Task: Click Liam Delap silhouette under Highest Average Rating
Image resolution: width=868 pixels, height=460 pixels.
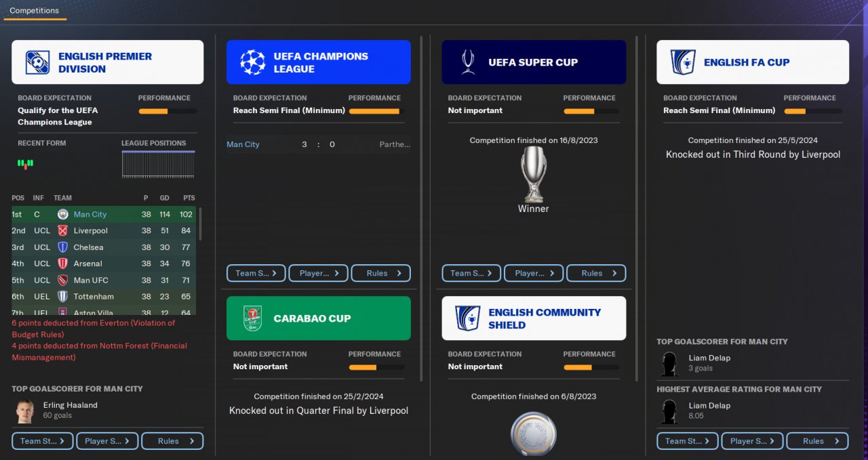Action: coord(670,411)
